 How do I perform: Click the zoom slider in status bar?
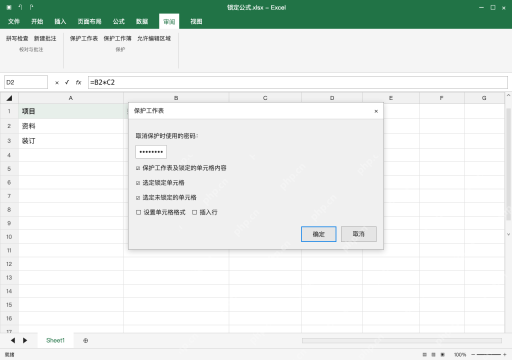488,355
